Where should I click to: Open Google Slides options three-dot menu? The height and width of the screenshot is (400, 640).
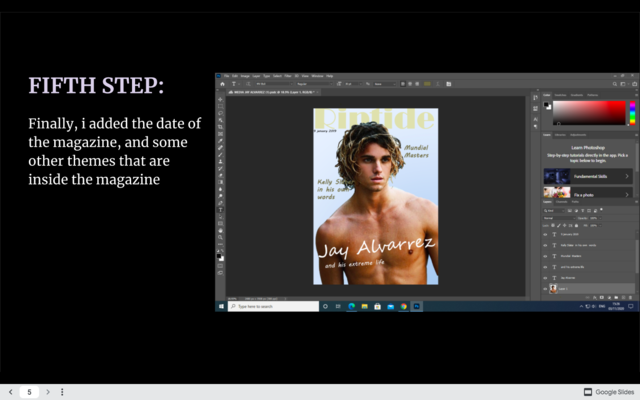[62, 392]
